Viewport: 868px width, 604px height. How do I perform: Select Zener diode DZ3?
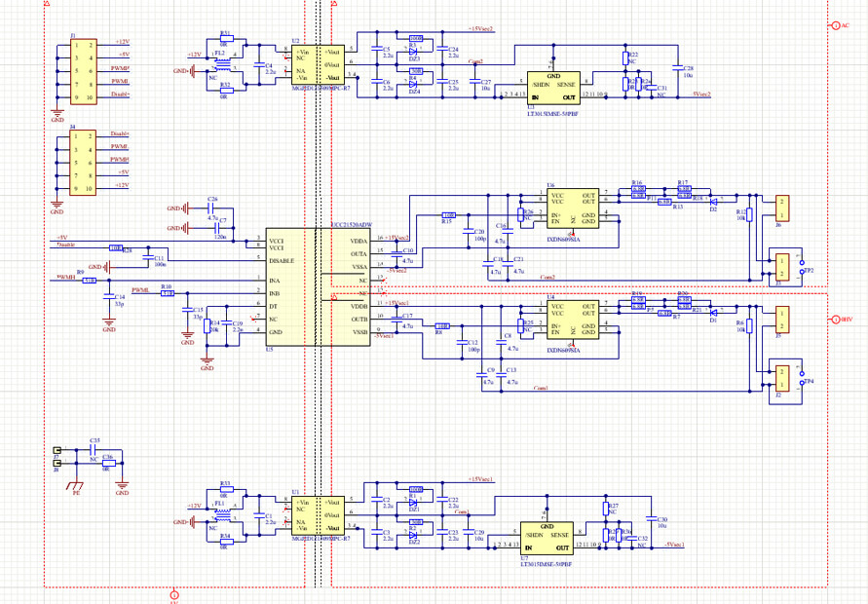[413, 52]
